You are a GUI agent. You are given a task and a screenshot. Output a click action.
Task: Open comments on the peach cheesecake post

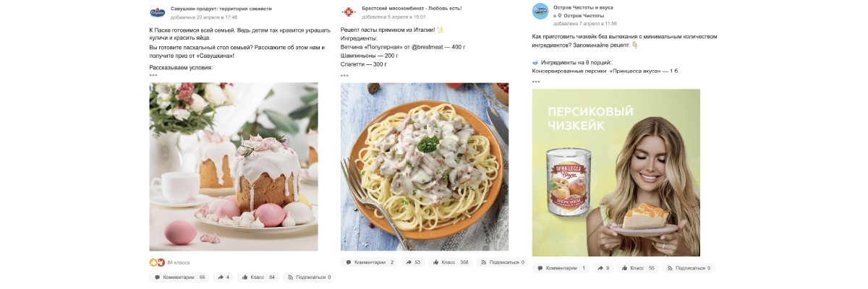[x=561, y=268]
